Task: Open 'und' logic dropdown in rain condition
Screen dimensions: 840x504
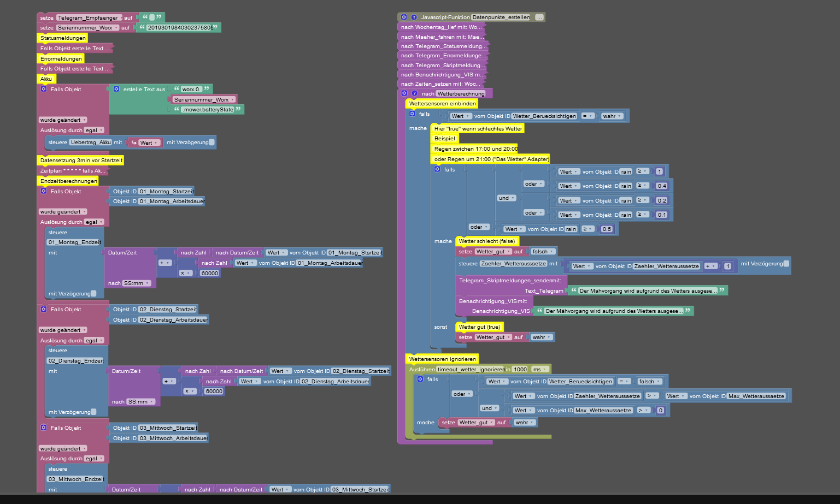Action: click(x=507, y=198)
